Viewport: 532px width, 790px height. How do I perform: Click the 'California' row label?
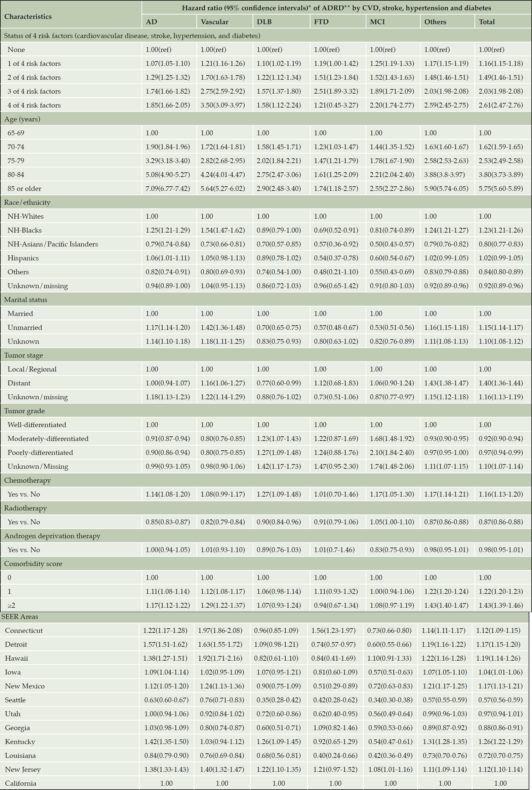[x=21, y=784]
